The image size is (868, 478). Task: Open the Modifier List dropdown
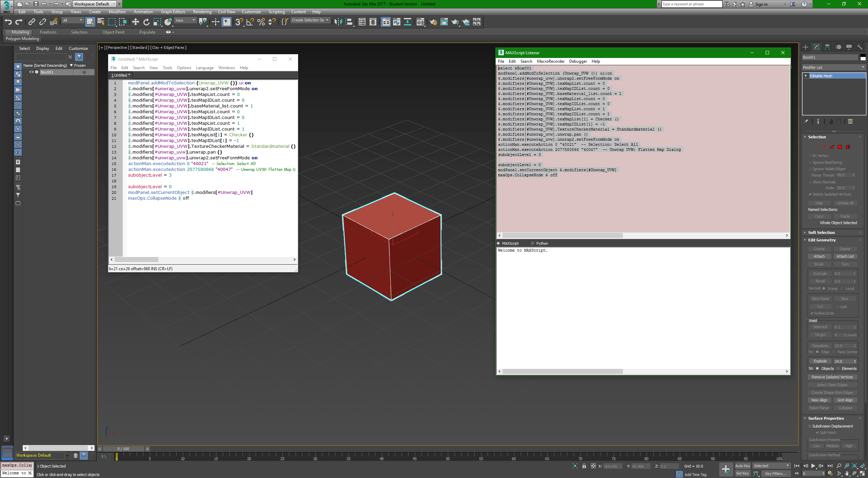pyautogui.click(x=834, y=67)
